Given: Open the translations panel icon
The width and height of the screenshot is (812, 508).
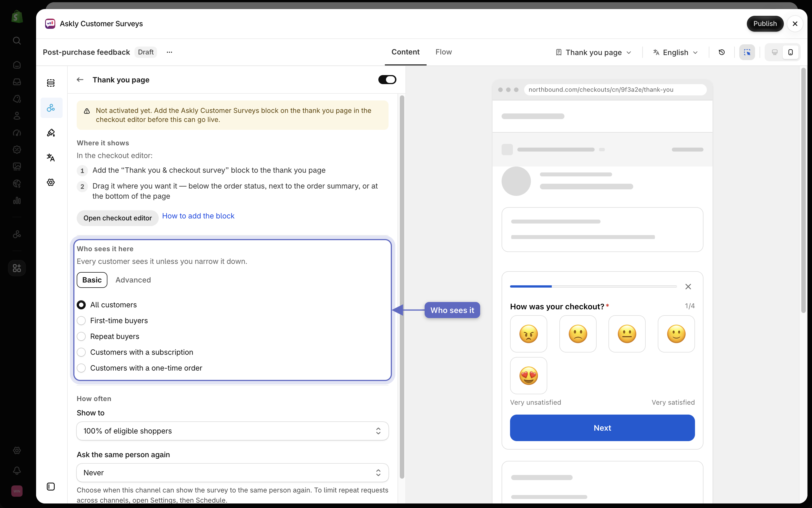Looking at the screenshot, I should tap(51, 157).
